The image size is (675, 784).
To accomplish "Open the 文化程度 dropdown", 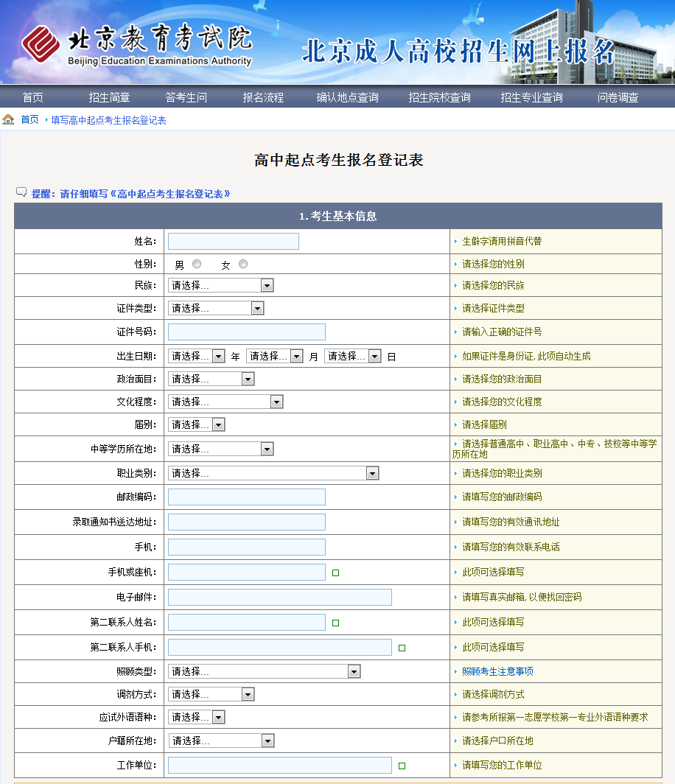I will (x=225, y=402).
